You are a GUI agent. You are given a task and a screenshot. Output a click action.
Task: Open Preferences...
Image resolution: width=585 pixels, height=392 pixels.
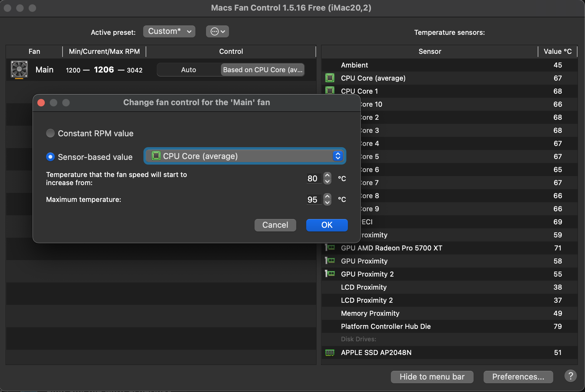tap(518, 377)
